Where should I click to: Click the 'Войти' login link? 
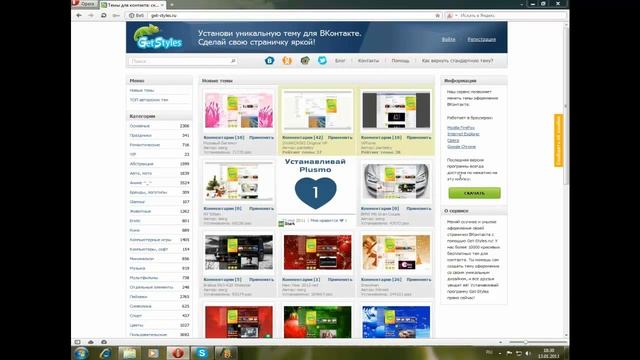click(x=448, y=40)
